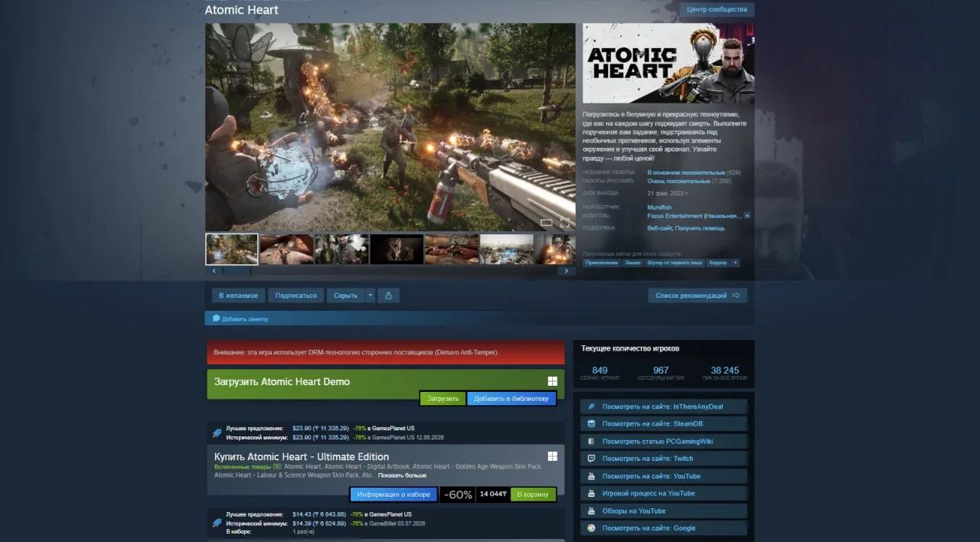The image size is (980, 542).
Task: Click the Denuvo Anti-Tamper DRM warning
Action: tap(386, 352)
